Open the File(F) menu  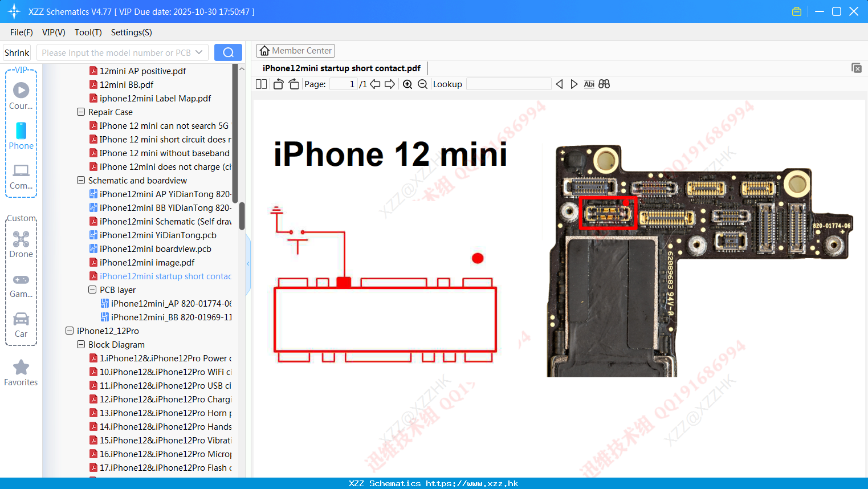(x=22, y=32)
